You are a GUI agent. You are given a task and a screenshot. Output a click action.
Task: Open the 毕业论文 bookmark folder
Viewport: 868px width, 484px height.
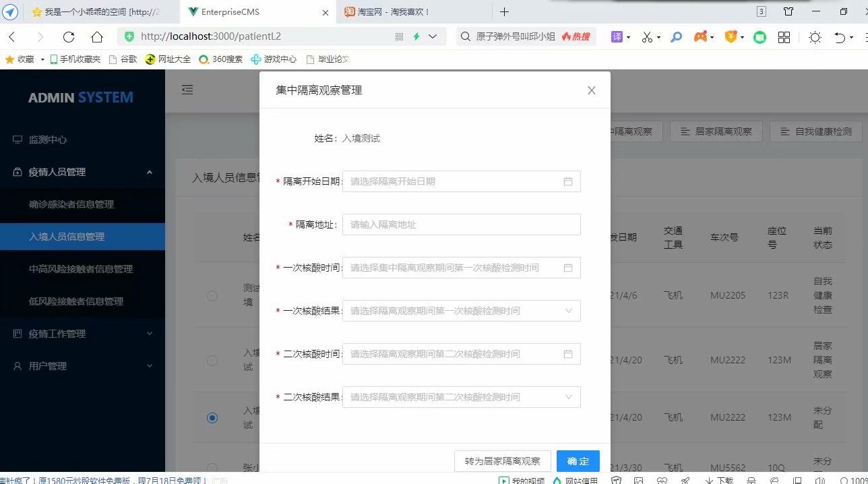pos(328,59)
